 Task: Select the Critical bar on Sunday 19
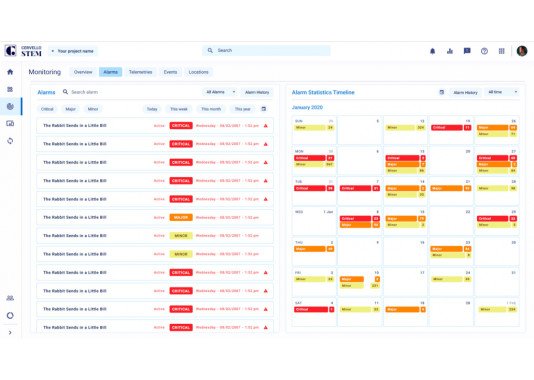(451, 128)
